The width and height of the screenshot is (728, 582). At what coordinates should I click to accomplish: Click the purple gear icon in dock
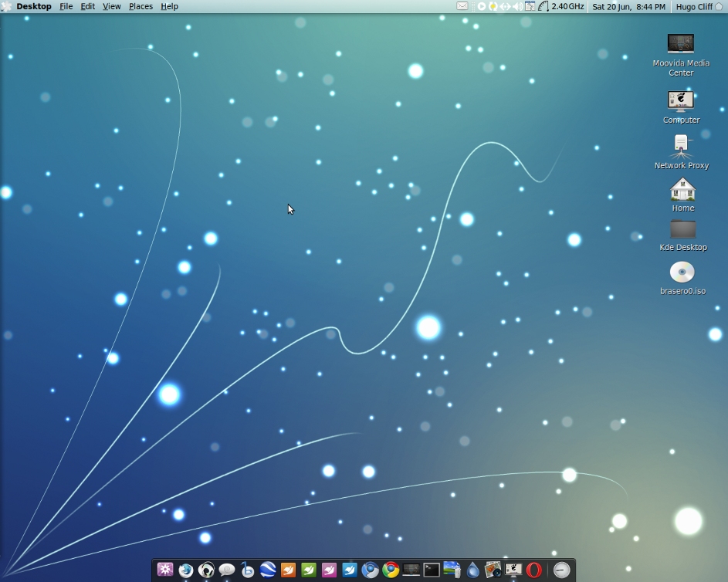[x=164, y=570]
